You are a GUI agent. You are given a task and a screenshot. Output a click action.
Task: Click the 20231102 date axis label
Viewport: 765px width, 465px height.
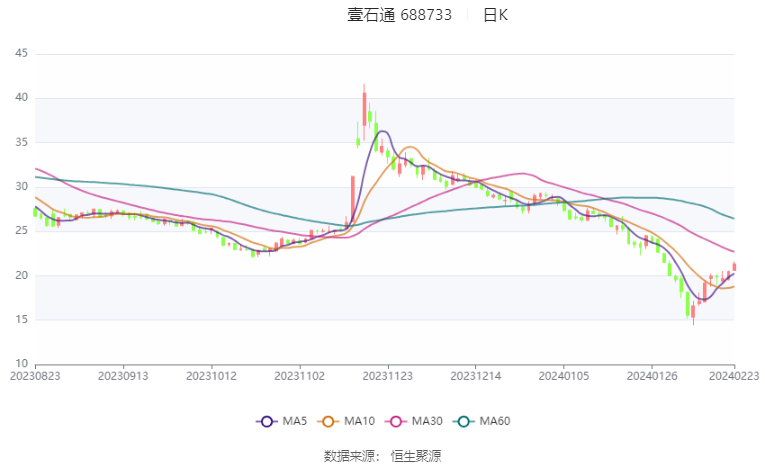300,376
